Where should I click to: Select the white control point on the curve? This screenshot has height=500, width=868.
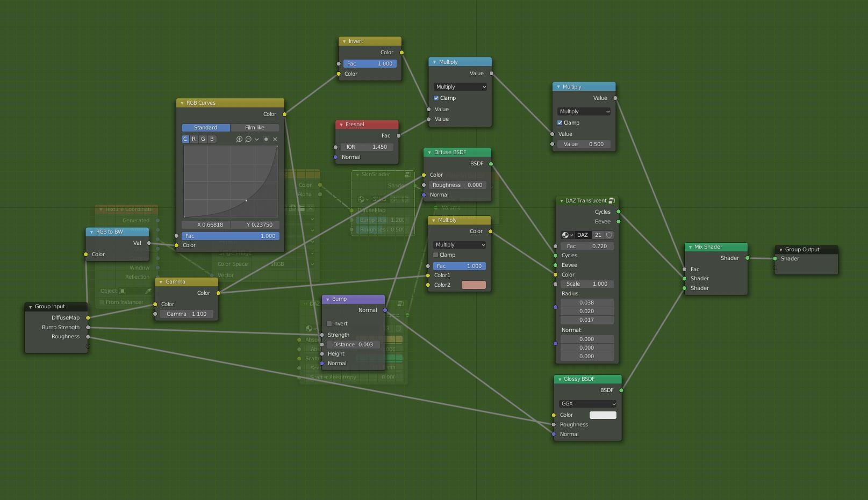coord(246,201)
